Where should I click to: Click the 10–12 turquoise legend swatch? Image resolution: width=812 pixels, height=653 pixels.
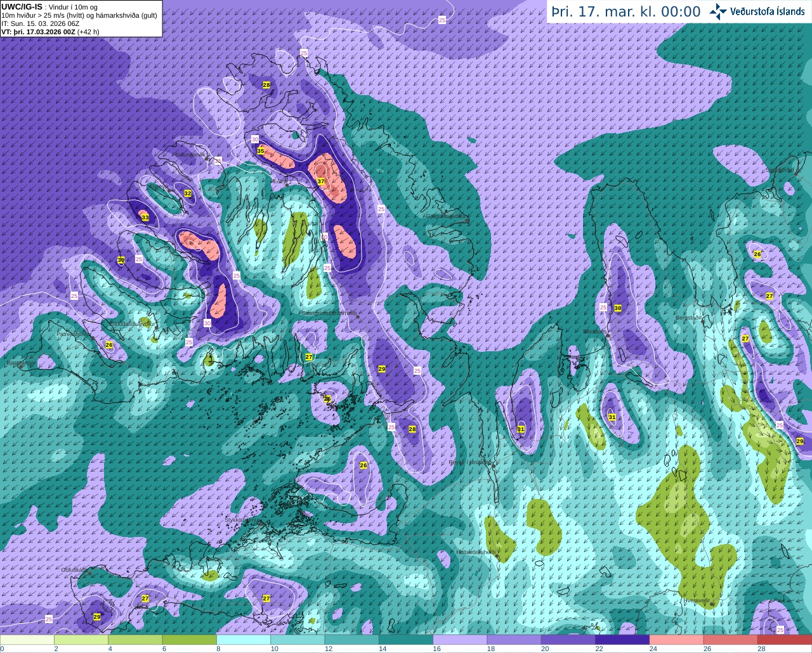298,640
